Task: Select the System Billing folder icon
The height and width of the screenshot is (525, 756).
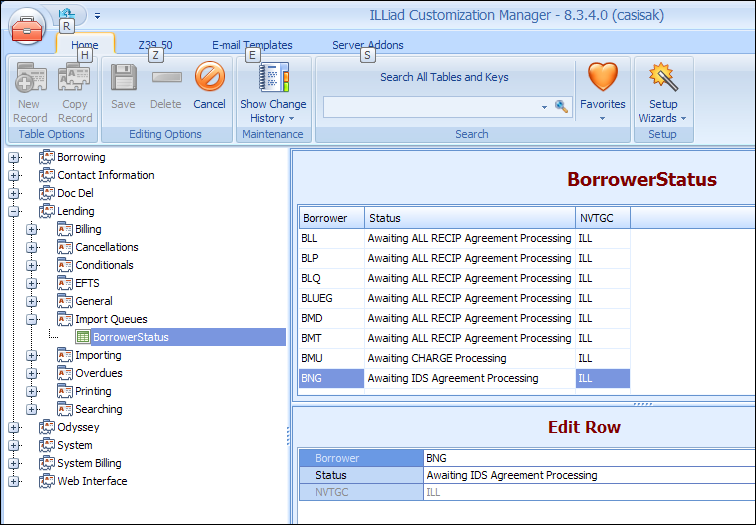Action: click(x=47, y=463)
